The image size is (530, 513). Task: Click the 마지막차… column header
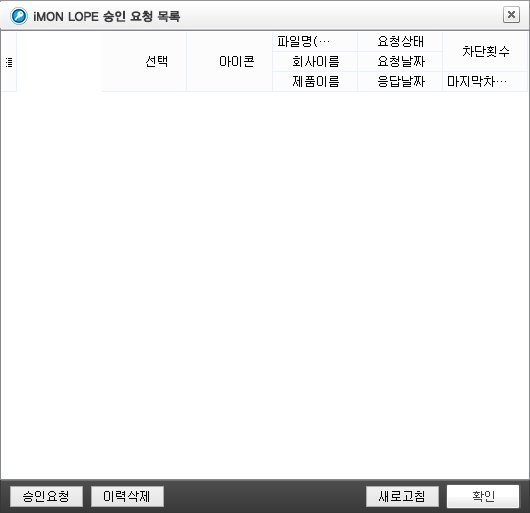485,81
